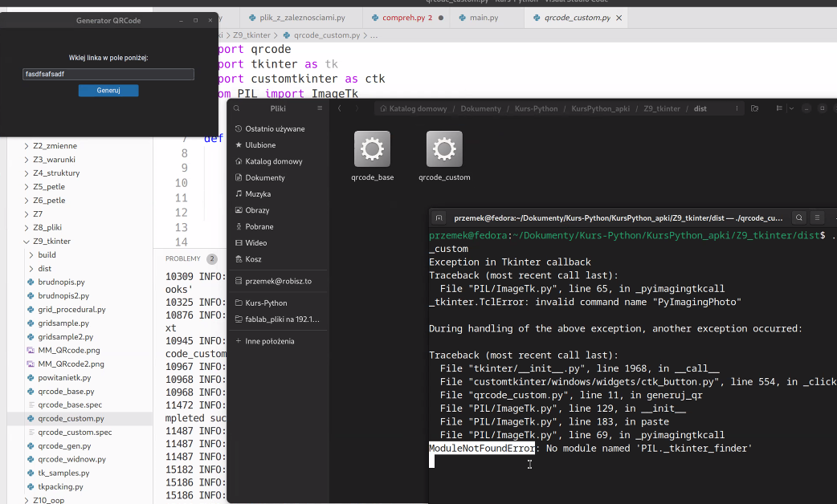This screenshot has height=504, width=837.
Task: Click the folder search icon right of path bar
Action: [755, 108]
